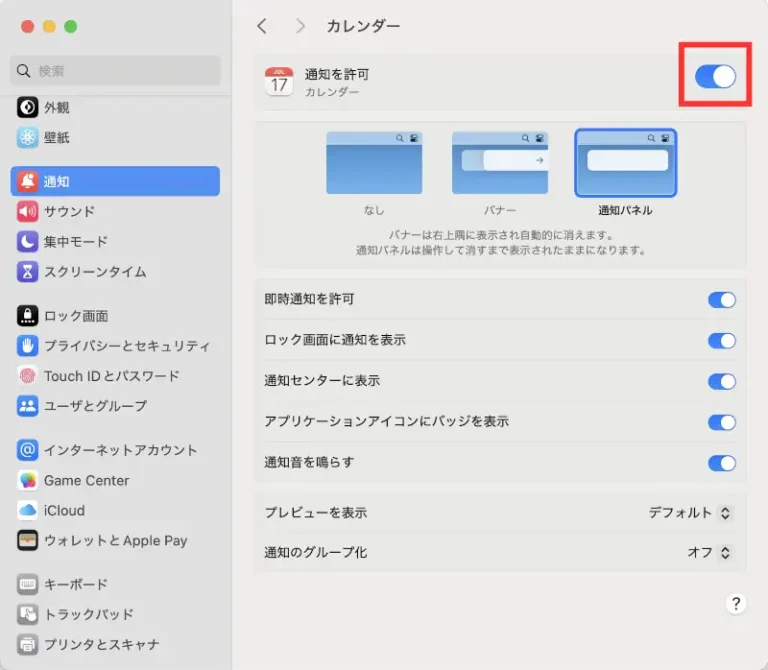Image resolution: width=768 pixels, height=670 pixels.
Task: Open the キーボード keyboard icon
Action: coord(27,584)
